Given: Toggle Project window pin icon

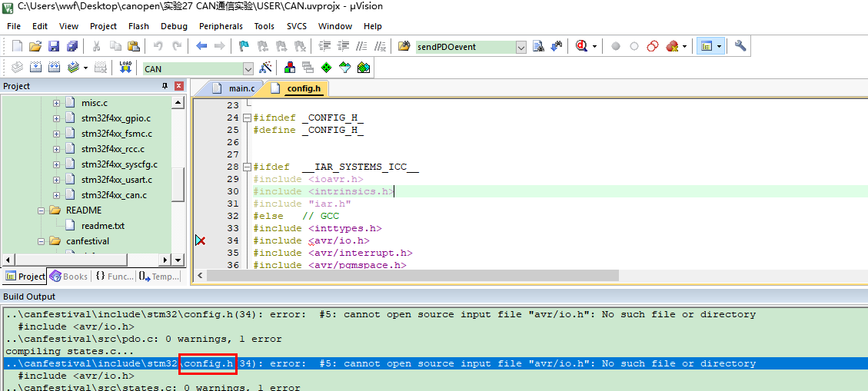Looking at the screenshot, I should 165,86.
